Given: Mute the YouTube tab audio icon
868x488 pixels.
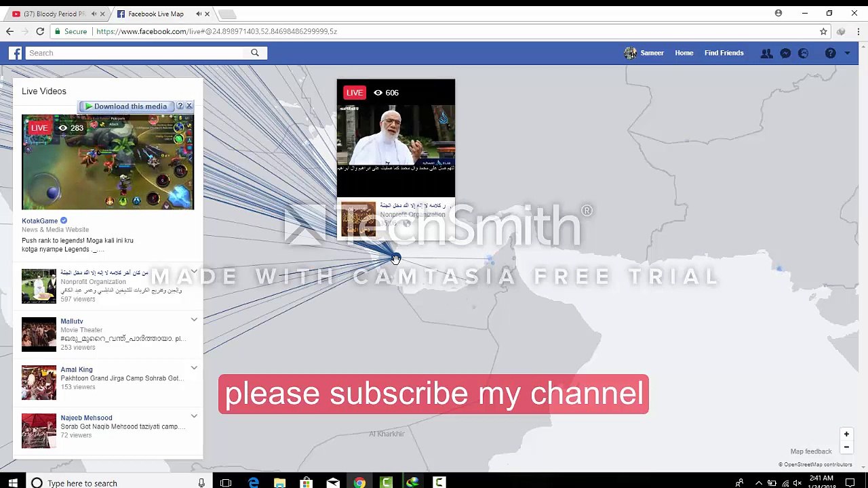Looking at the screenshot, I should (94, 14).
